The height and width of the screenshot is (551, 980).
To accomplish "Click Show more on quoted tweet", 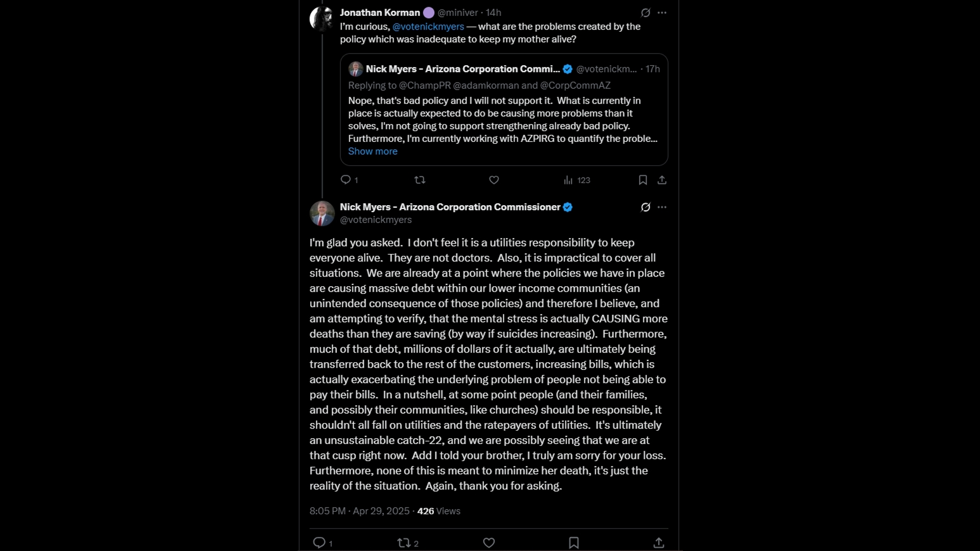I will 373,152.
